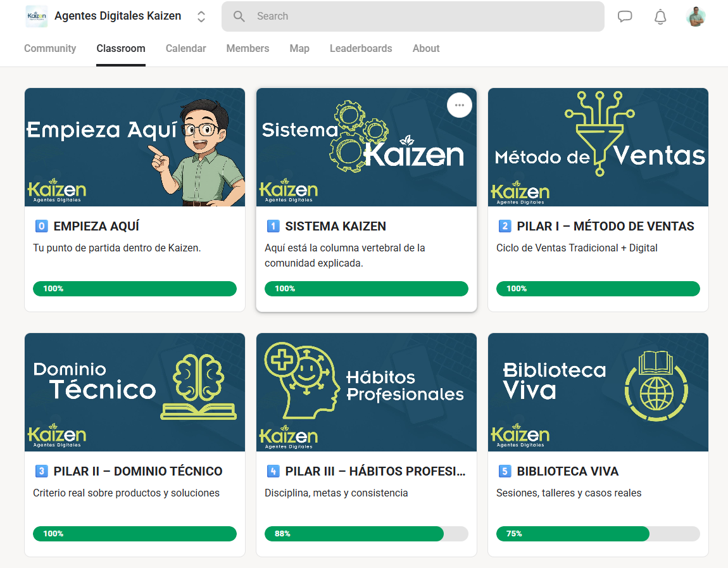Open the BIBLIOTECA VIVA course title
The image size is (728, 568).
tap(567, 471)
